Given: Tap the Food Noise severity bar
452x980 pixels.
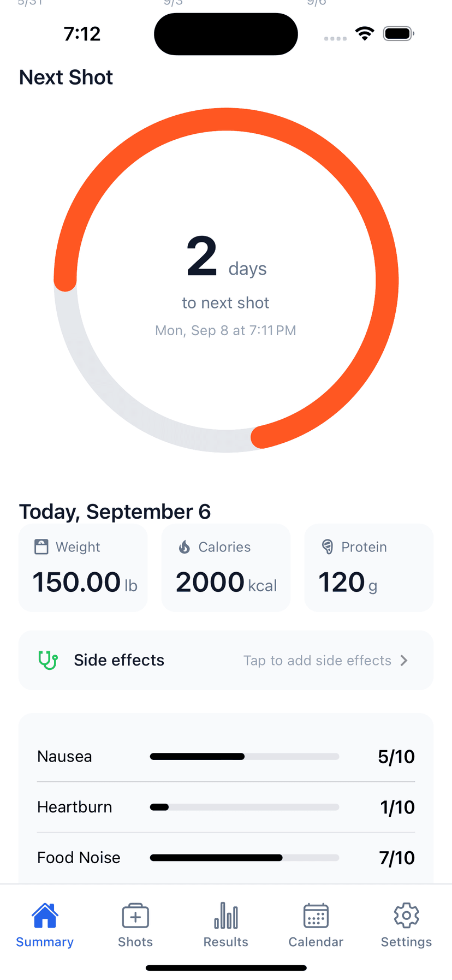Looking at the screenshot, I should [245, 858].
